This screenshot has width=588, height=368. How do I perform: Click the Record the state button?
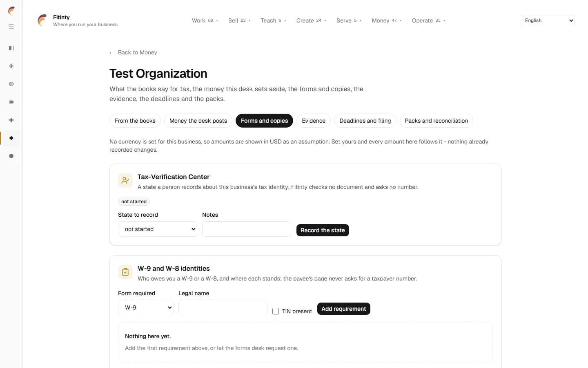tap(323, 230)
